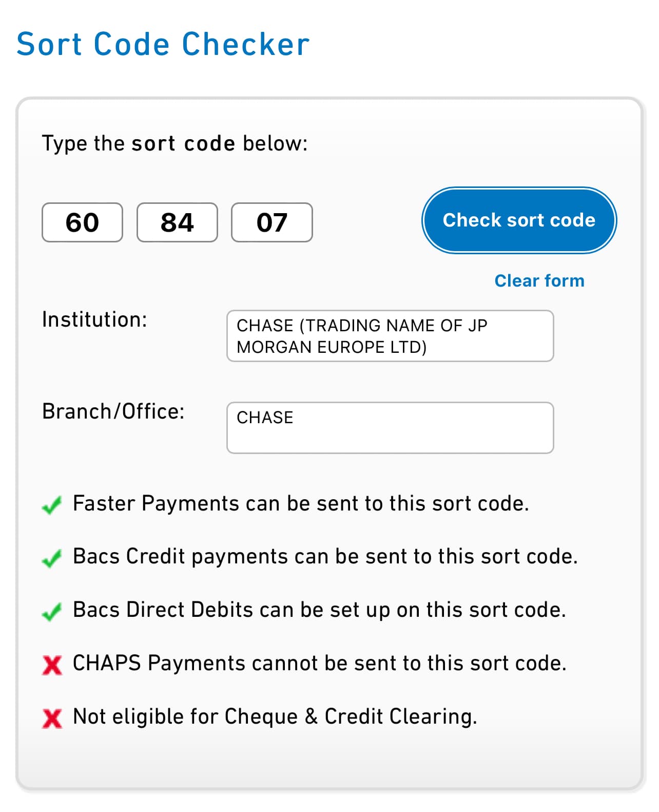Click the red cross beside CHAPS Payments
The height and width of the screenshot is (812, 659).
pos(52,665)
